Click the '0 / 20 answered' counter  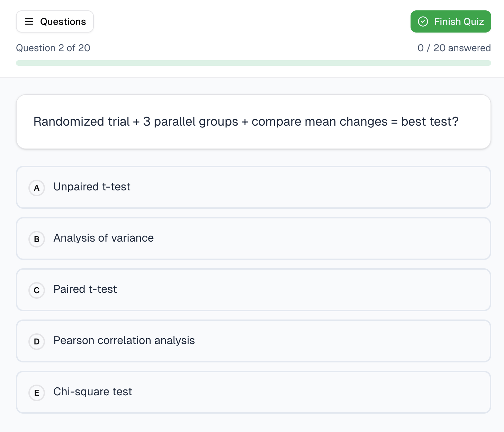click(454, 48)
